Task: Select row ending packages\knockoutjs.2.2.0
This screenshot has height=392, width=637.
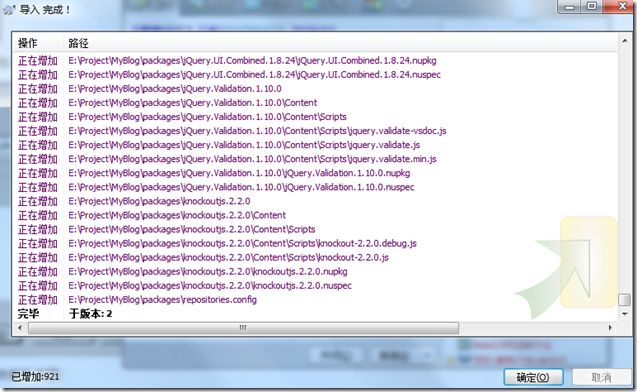Action: 316,201
